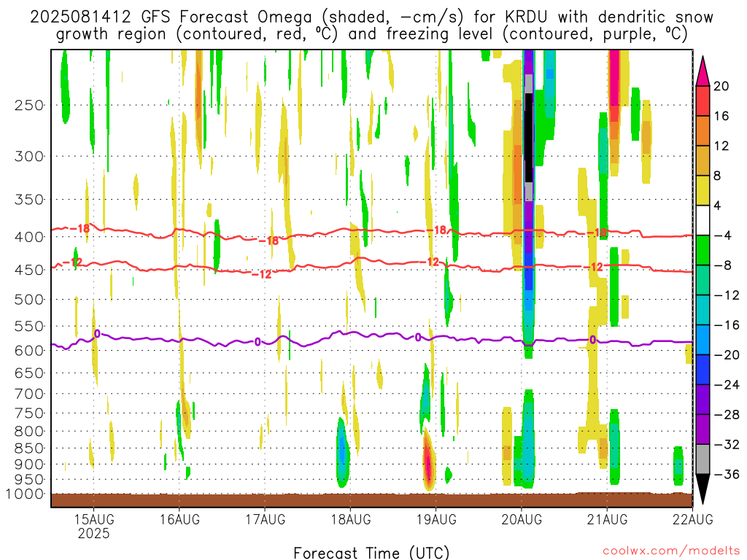747x560 pixels.
Task: Click the 16AUG time axis label
Action: [x=179, y=519]
